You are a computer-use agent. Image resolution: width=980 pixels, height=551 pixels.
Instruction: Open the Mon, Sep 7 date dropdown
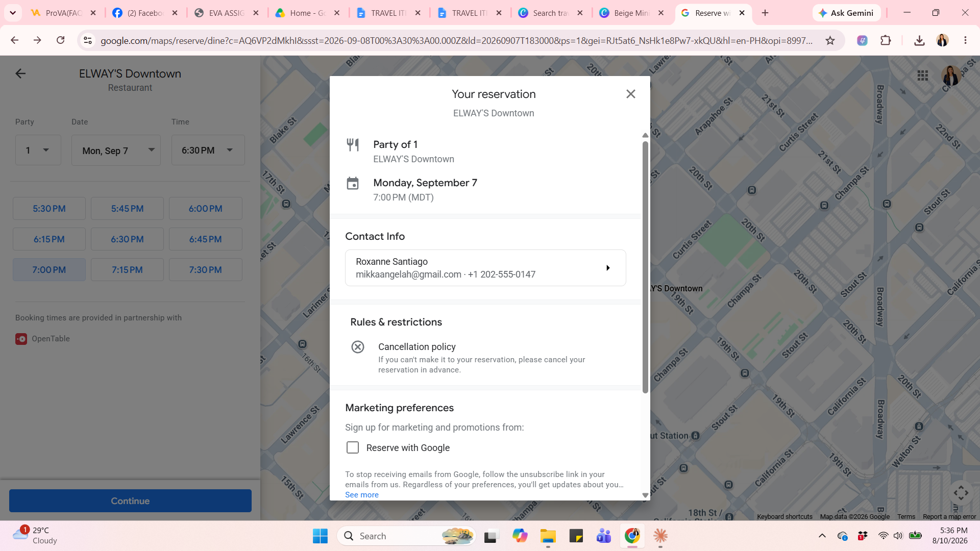tap(116, 150)
